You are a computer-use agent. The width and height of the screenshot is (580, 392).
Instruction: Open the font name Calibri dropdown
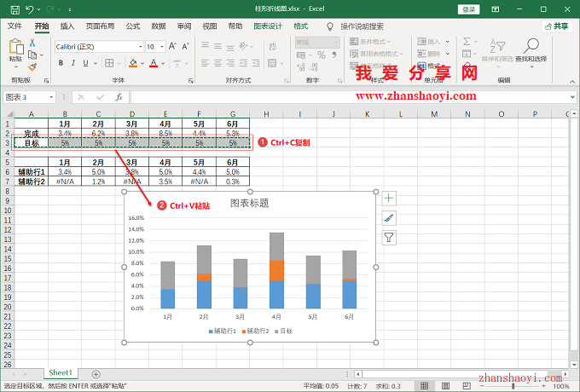(x=141, y=47)
